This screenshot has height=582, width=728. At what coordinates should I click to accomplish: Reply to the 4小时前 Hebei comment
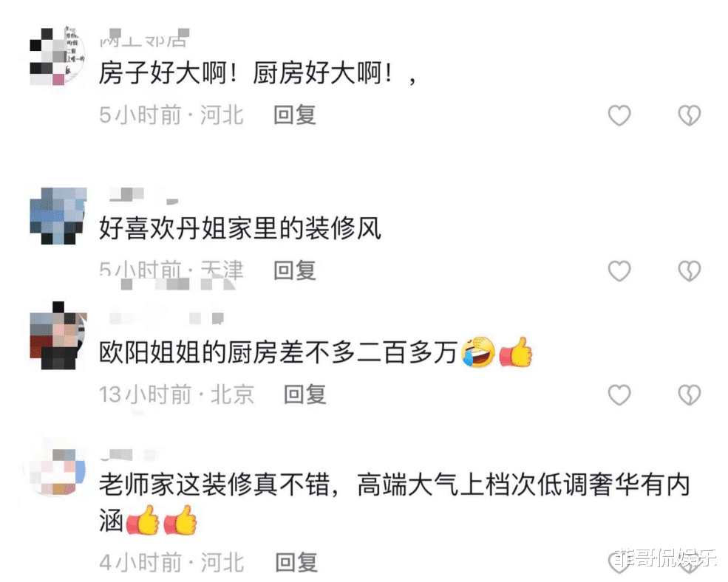point(296,563)
